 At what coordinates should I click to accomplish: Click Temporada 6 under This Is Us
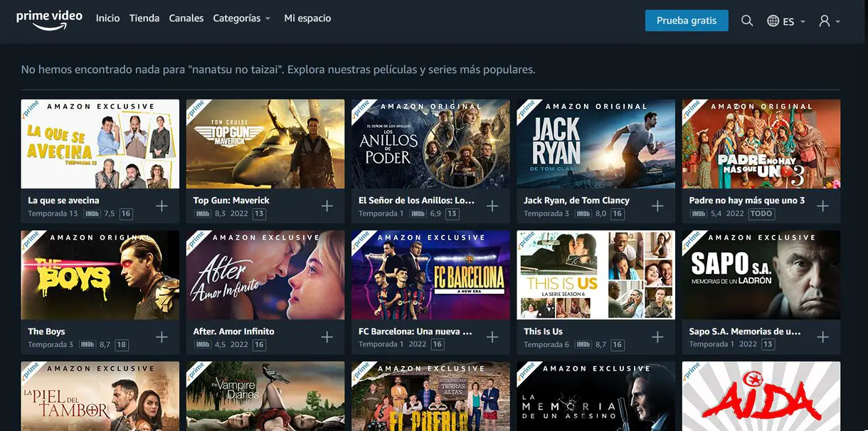pyautogui.click(x=546, y=344)
